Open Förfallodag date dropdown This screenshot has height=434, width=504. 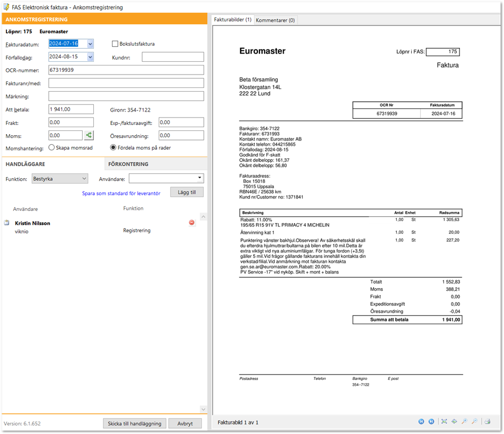coord(90,57)
